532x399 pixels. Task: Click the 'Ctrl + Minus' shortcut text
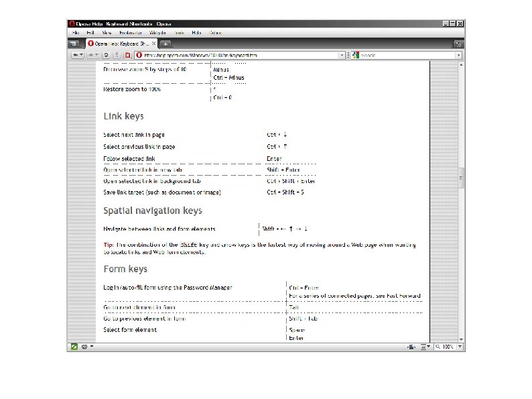pyautogui.click(x=228, y=78)
